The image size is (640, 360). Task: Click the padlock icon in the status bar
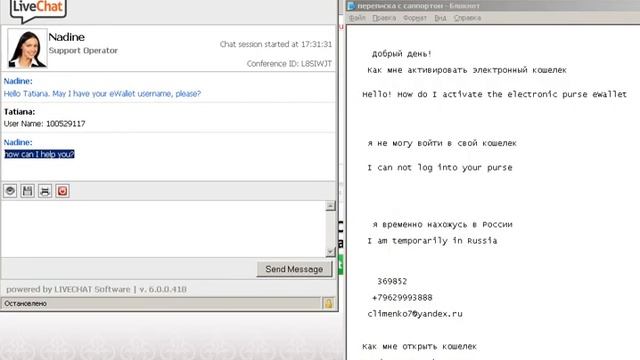pos(329,303)
